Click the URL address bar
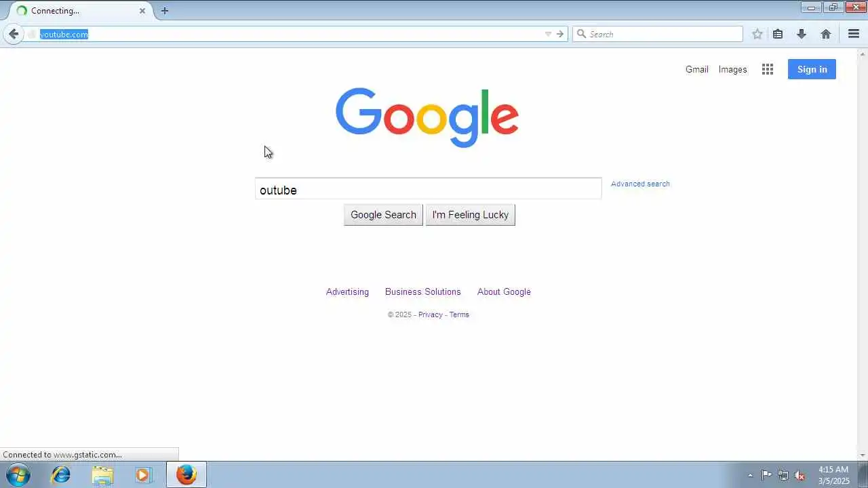This screenshot has width=868, height=488. 285,34
